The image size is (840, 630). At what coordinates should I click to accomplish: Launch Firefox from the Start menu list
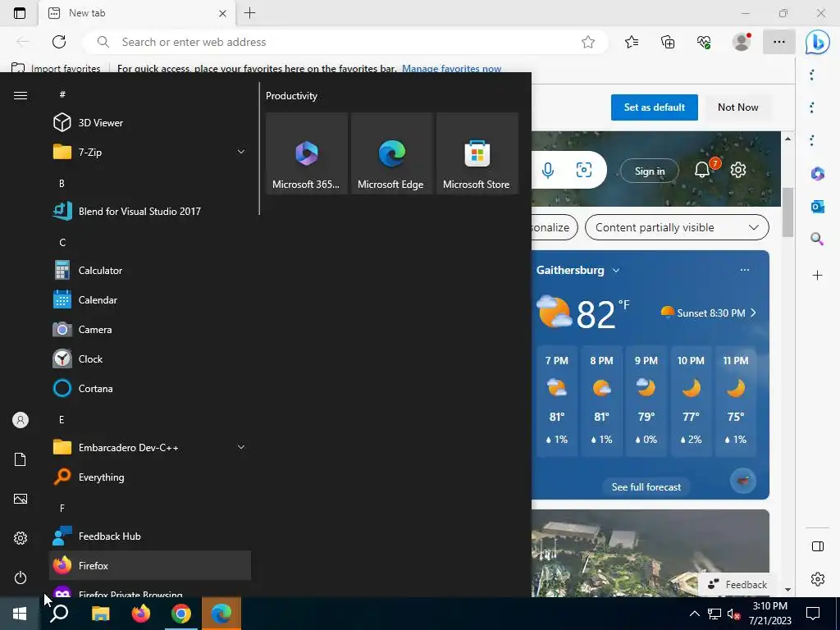(150, 566)
